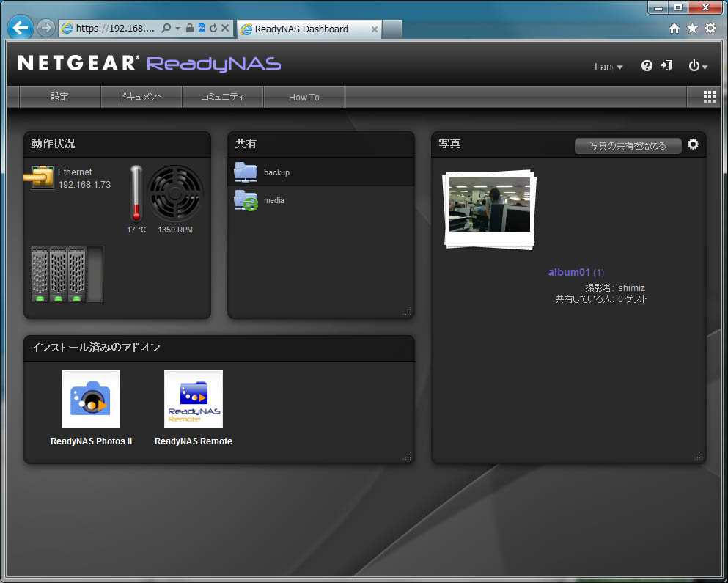This screenshot has width=728, height=583.
Task: Select the How To menu item
Action: tap(304, 97)
